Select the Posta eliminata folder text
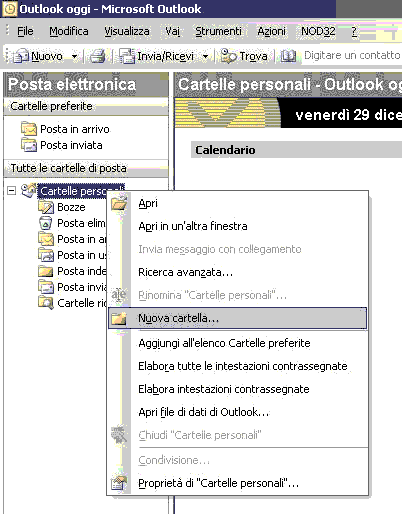The width and height of the screenshot is (402, 514). [81, 223]
